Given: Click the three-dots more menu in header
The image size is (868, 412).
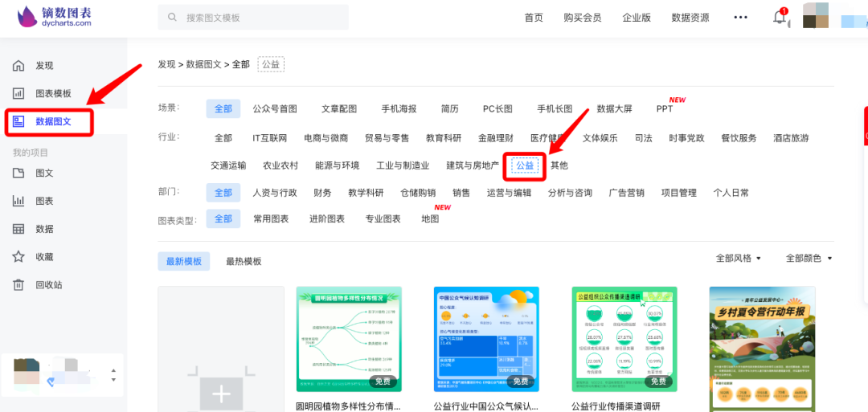Looking at the screenshot, I should 740,18.
